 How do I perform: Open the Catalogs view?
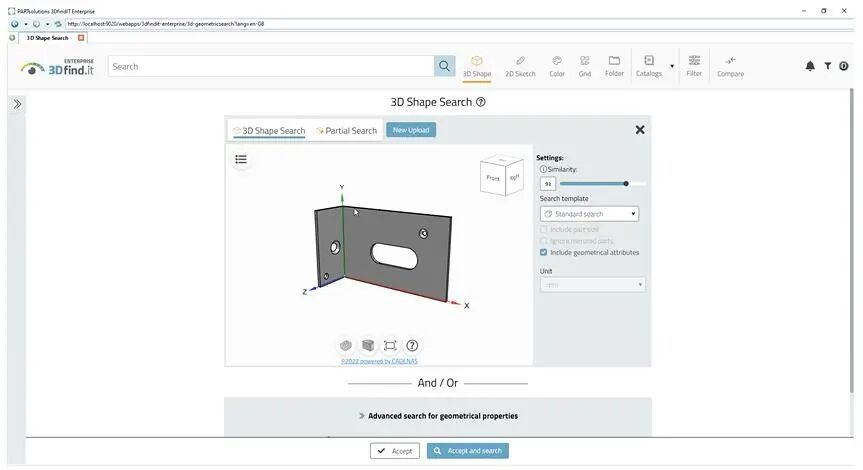coord(649,67)
